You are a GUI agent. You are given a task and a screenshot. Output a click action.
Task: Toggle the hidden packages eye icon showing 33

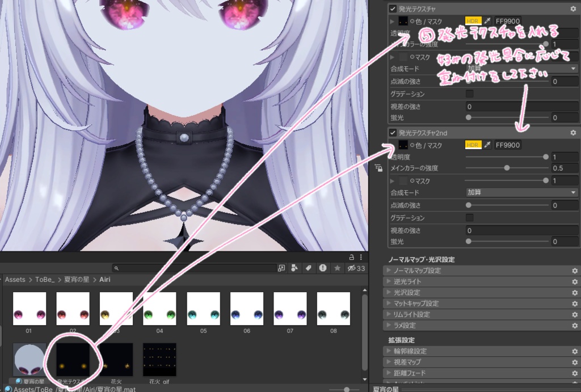[x=352, y=268]
